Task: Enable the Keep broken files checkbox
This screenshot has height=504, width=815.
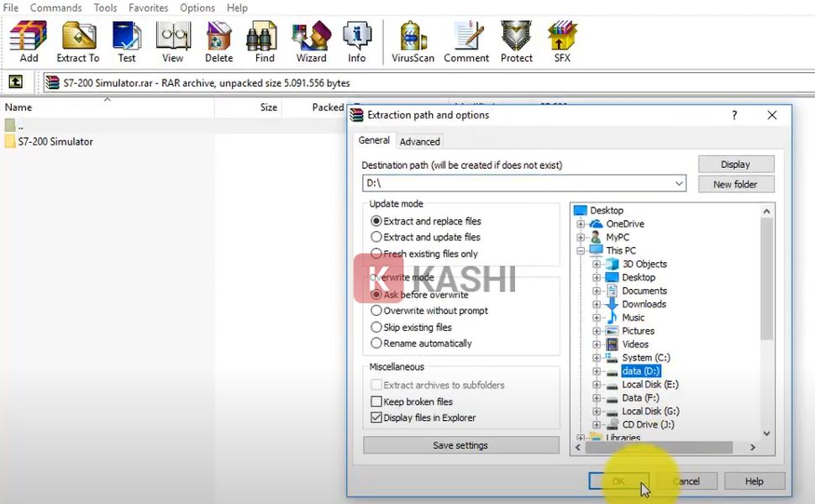Action: pyautogui.click(x=376, y=402)
